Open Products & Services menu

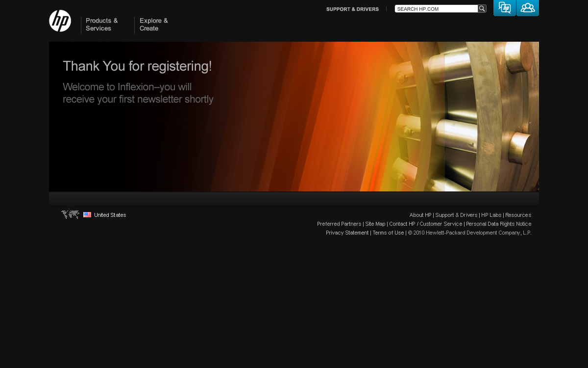coord(102,25)
